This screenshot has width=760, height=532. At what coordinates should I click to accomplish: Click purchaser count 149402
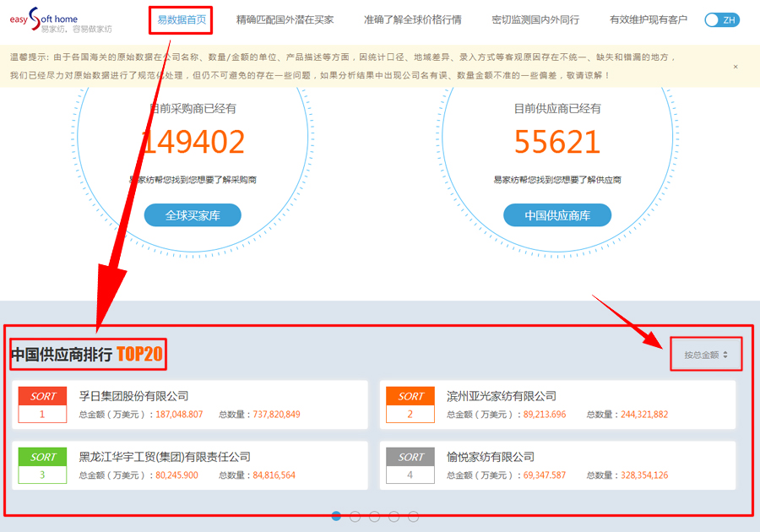(193, 142)
